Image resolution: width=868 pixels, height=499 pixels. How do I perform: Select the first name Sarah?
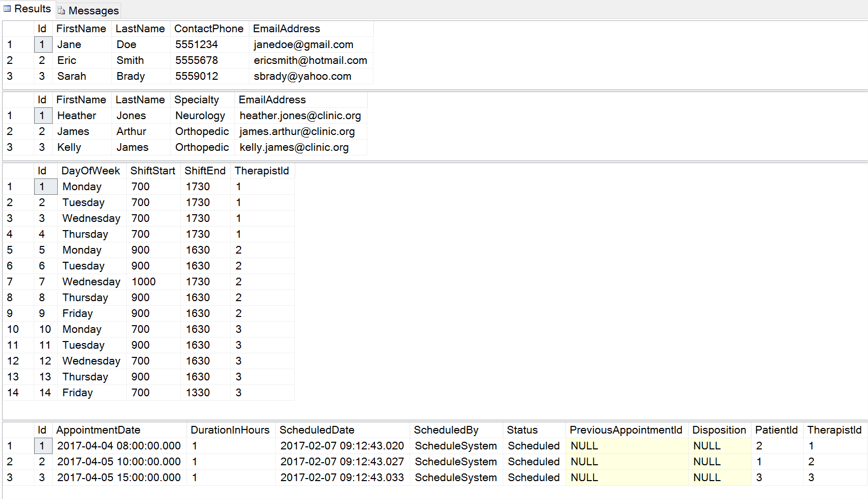pyautogui.click(x=82, y=76)
